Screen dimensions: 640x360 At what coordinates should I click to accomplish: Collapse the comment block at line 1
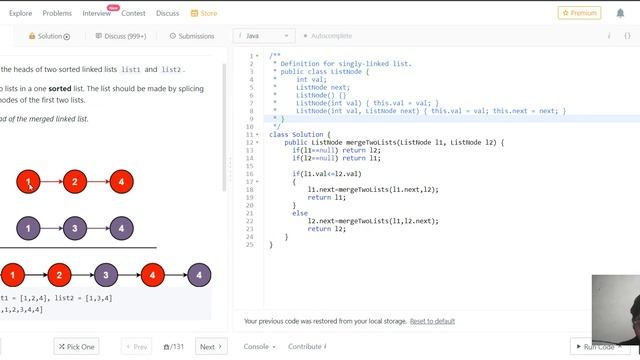pyautogui.click(x=257, y=56)
